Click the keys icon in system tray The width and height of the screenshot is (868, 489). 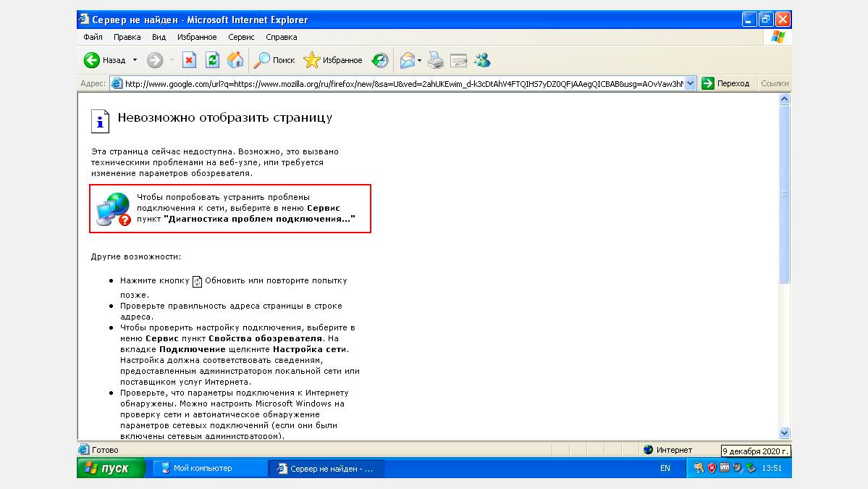pyautogui.click(x=699, y=468)
